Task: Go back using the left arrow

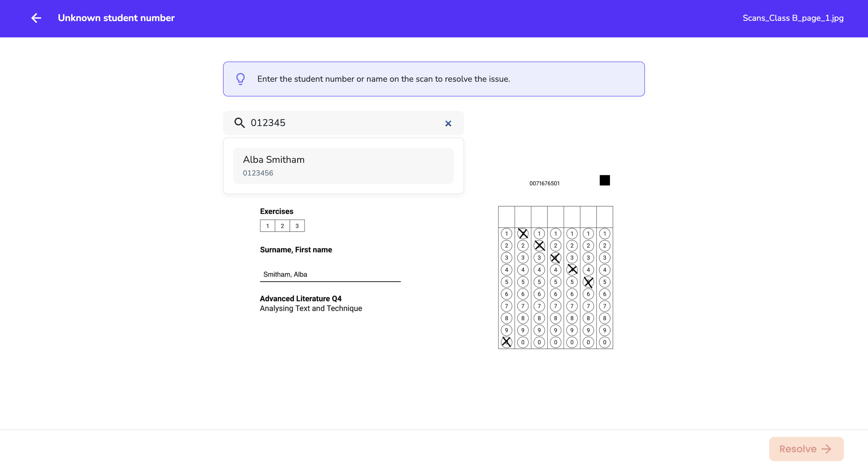Action: (x=36, y=18)
